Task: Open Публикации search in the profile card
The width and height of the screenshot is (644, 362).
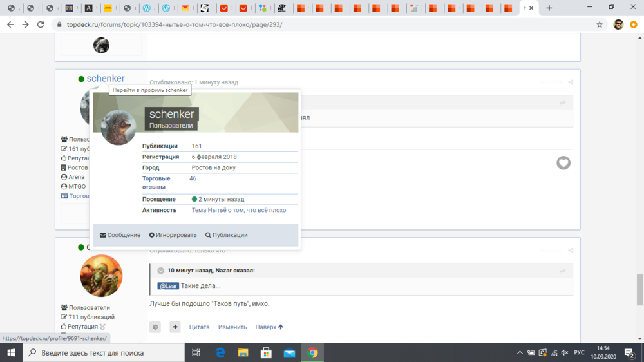Action: (x=226, y=235)
